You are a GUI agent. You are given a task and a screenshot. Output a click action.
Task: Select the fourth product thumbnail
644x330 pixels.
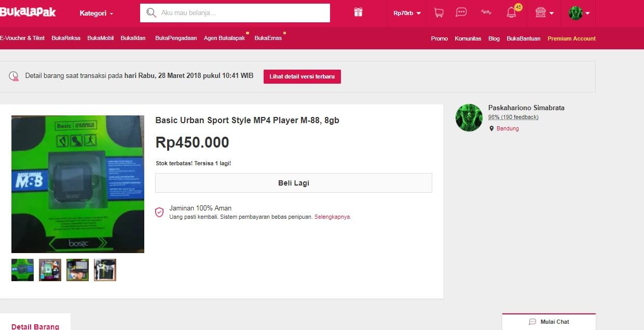pyautogui.click(x=105, y=270)
